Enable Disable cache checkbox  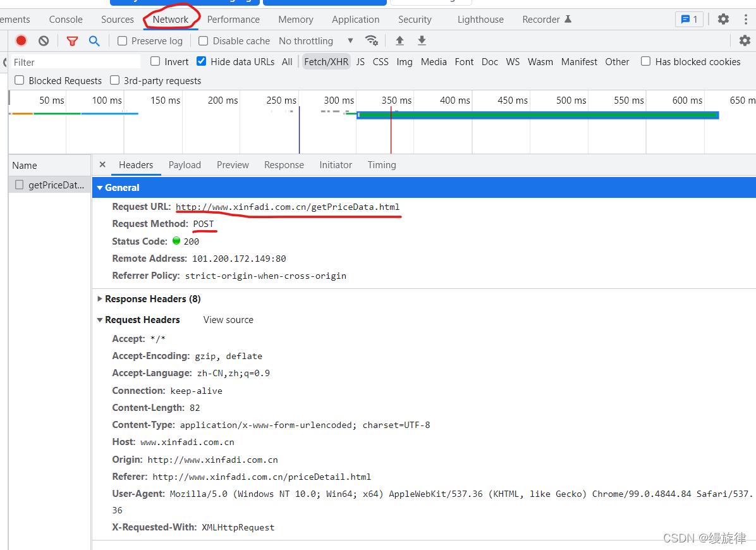pyautogui.click(x=204, y=41)
